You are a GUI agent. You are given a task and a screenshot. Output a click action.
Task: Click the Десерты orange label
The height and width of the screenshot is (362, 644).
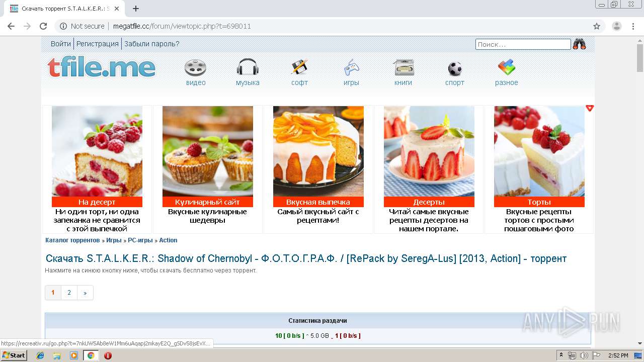(429, 202)
